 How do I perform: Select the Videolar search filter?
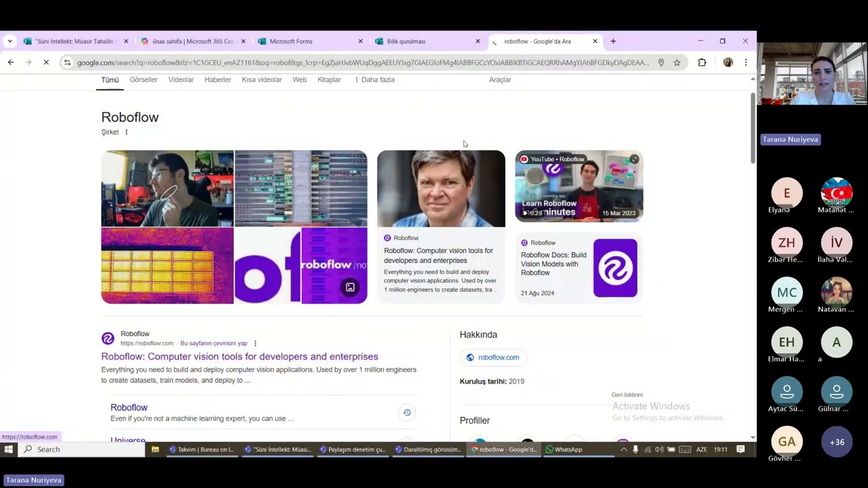point(181,80)
